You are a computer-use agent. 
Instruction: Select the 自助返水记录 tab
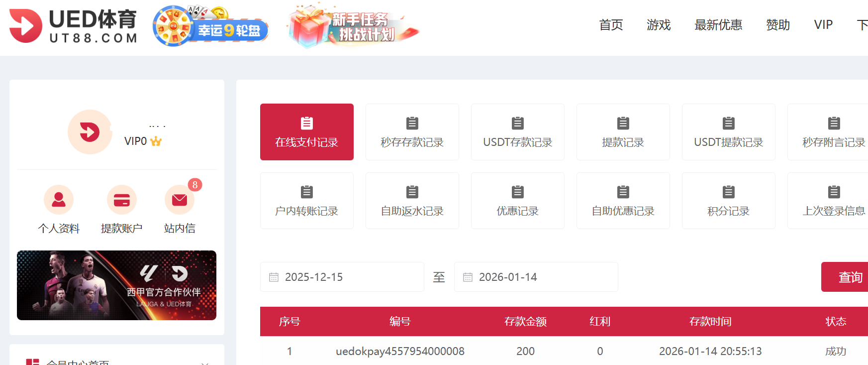[x=412, y=201]
